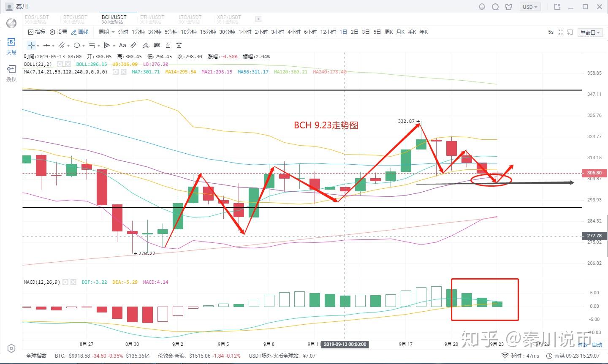
Task: Toggle the 画线 drawing tools
Action: pos(80,32)
